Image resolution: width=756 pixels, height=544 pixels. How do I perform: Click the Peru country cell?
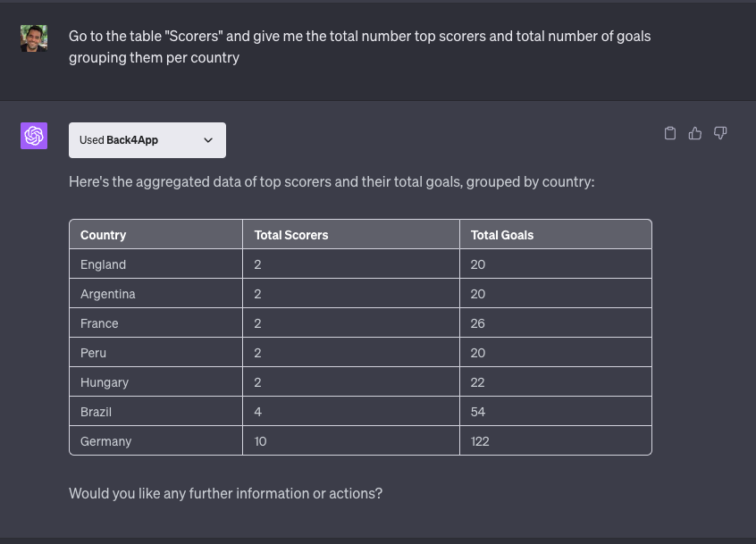(x=155, y=352)
